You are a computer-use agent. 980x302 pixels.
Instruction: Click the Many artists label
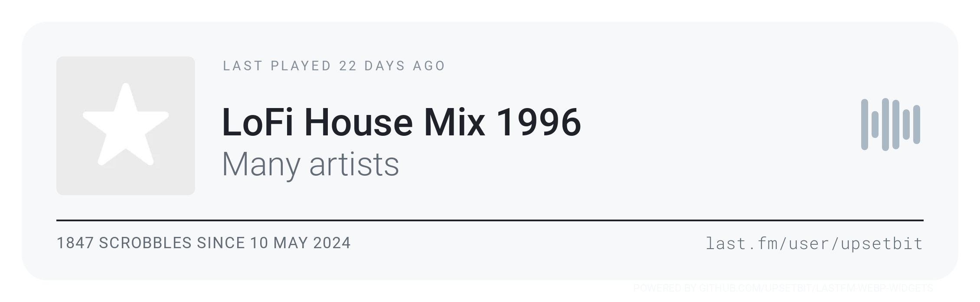(x=310, y=164)
